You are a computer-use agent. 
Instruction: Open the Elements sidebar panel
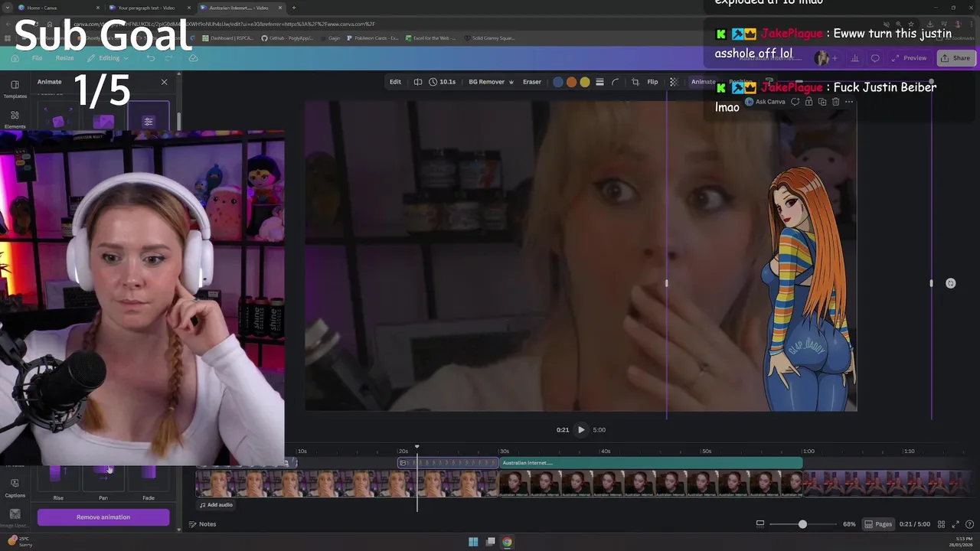tap(15, 119)
